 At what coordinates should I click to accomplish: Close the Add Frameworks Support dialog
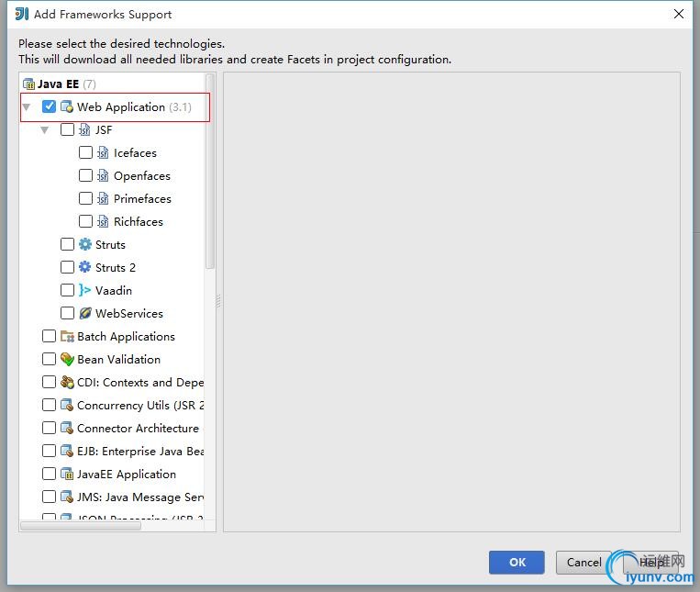pos(679,14)
